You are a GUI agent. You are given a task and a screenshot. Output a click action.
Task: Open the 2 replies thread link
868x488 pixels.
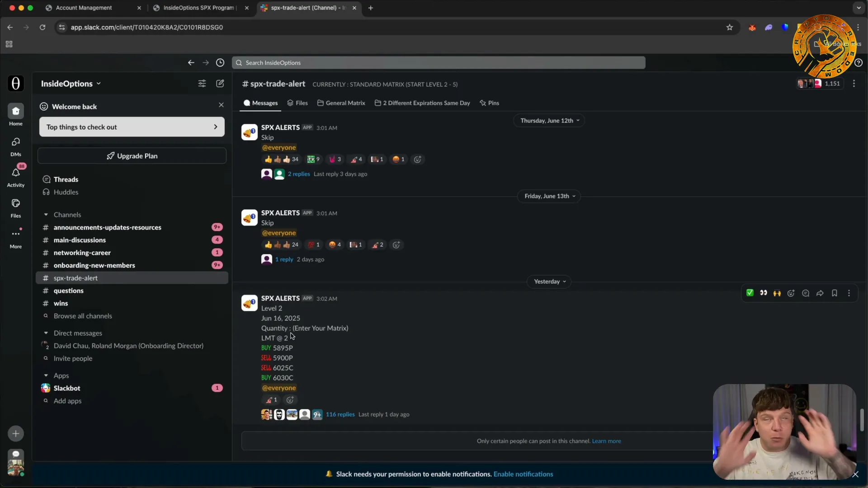pos(299,174)
